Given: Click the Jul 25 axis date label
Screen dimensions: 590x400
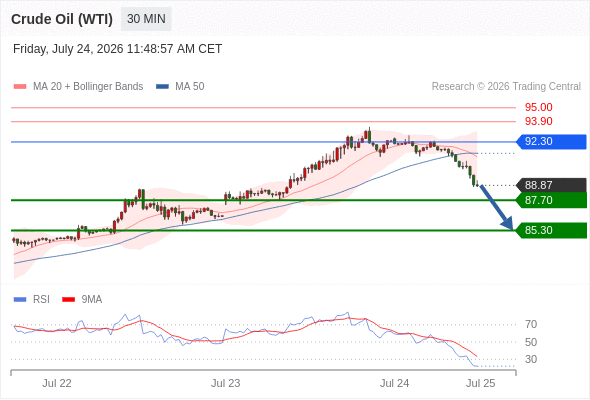Looking at the screenshot, I should (481, 383).
